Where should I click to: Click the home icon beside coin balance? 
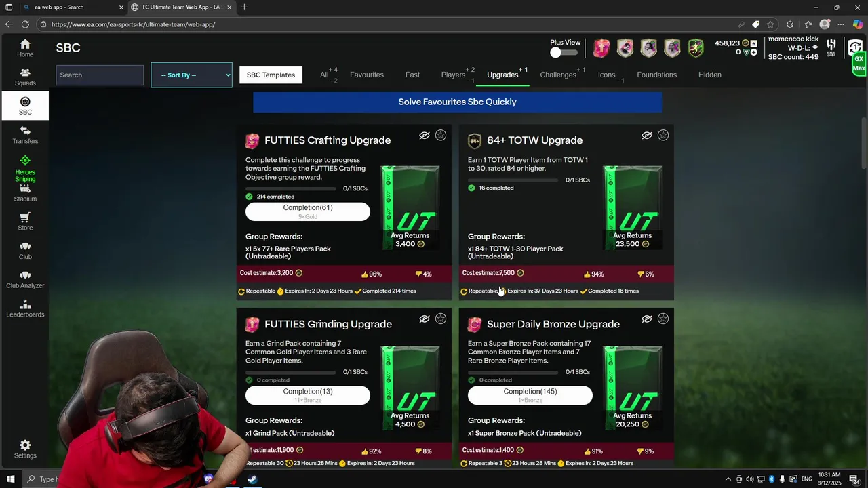[754, 43]
